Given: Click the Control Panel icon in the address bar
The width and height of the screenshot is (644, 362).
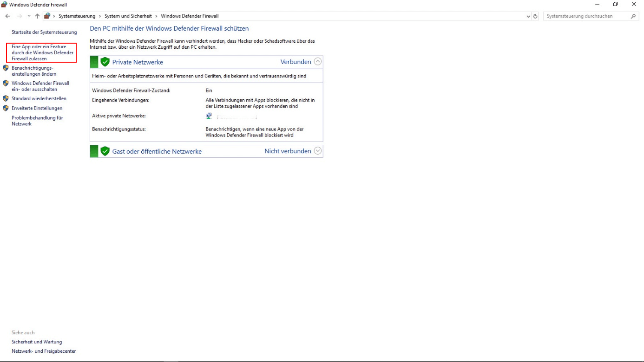Looking at the screenshot, I should [x=47, y=16].
